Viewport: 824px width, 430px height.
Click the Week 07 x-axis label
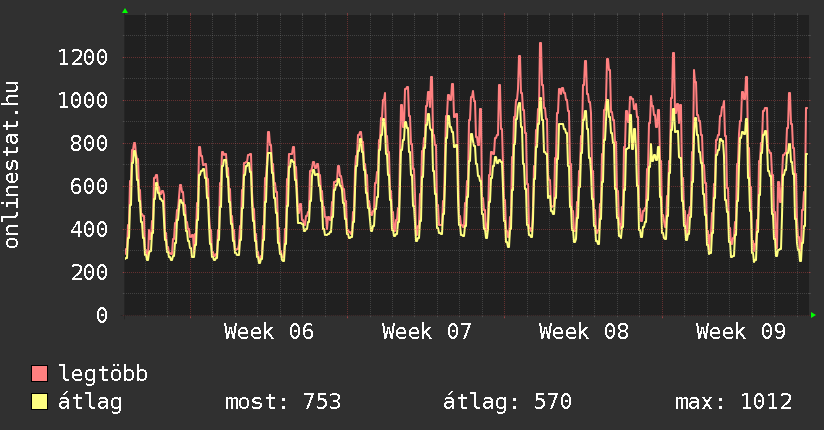tap(426, 332)
